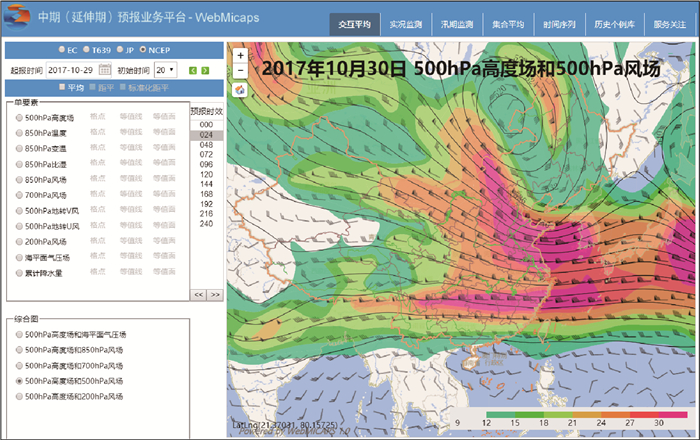Zoom in on the map
Screen dimensions: 700x440
(240, 56)
